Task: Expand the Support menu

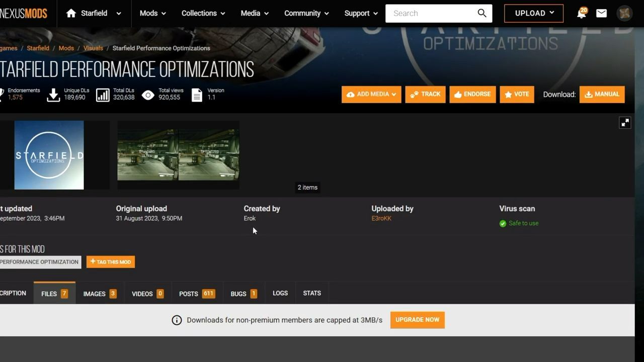Action: click(361, 13)
